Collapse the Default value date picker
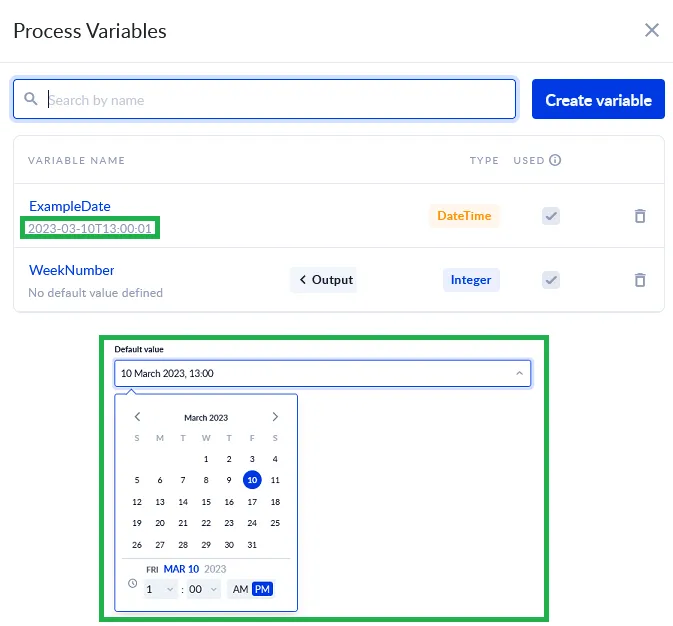Image resolution: width=673 pixels, height=626 pixels. pyautogui.click(x=519, y=374)
